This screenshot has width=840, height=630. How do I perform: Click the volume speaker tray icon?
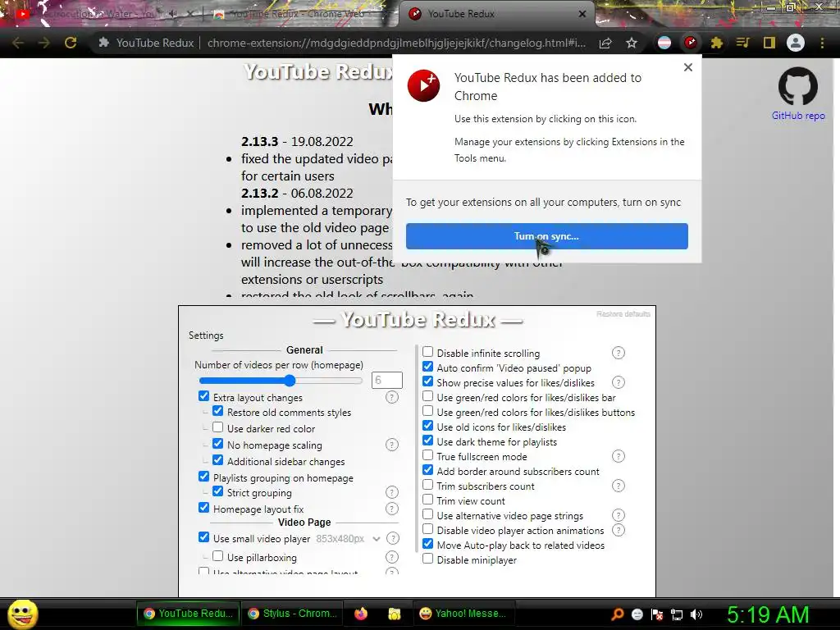click(x=696, y=614)
